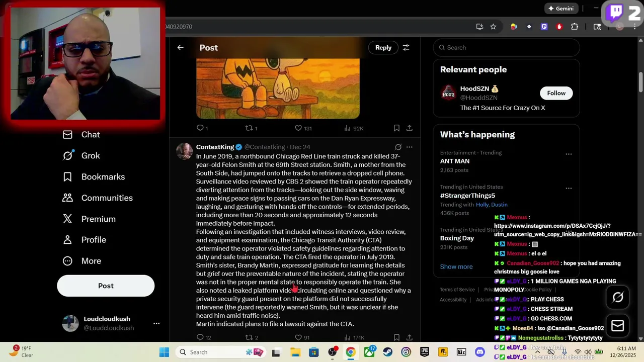644x362 pixels.
Task: Open ContextKing profile avatar
Action: coord(184,151)
